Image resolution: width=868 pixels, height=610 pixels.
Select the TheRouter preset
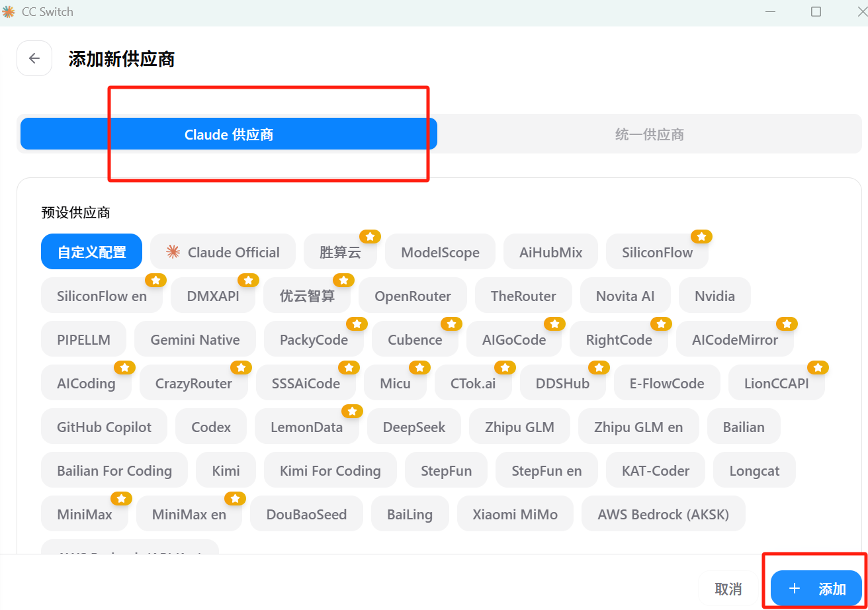tap(523, 296)
